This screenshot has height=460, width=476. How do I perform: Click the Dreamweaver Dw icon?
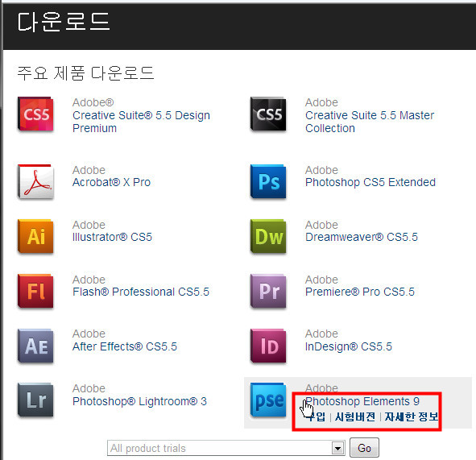[x=268, y=236]
